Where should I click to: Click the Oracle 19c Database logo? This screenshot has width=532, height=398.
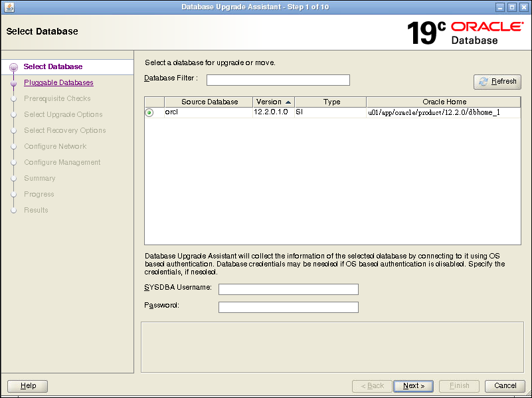(464, 33)
